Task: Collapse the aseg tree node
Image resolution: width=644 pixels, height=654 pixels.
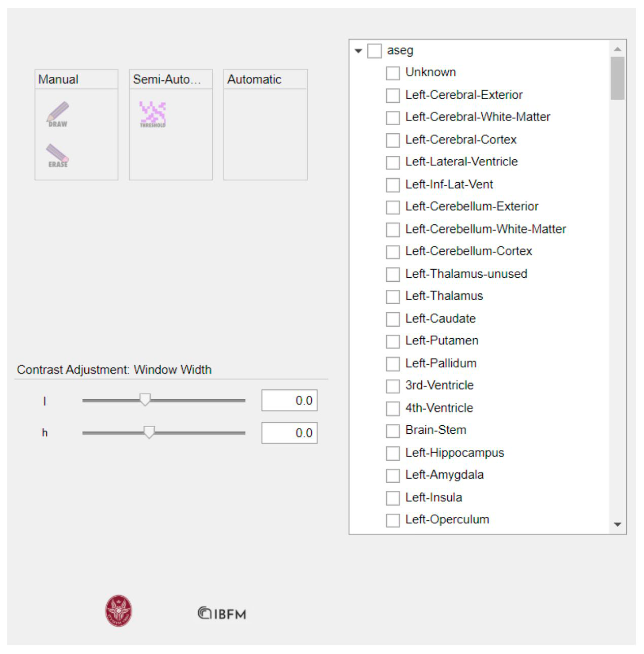Action: (x=358, y=51)
